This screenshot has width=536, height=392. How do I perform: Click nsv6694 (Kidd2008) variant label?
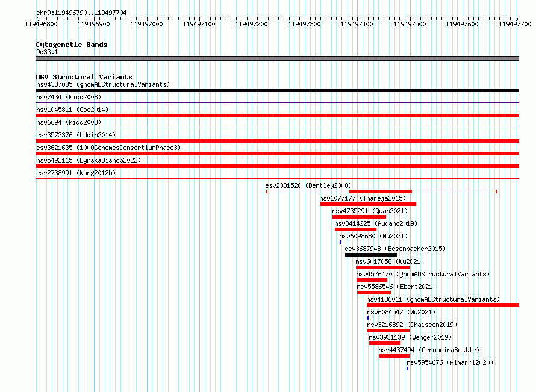69,122
